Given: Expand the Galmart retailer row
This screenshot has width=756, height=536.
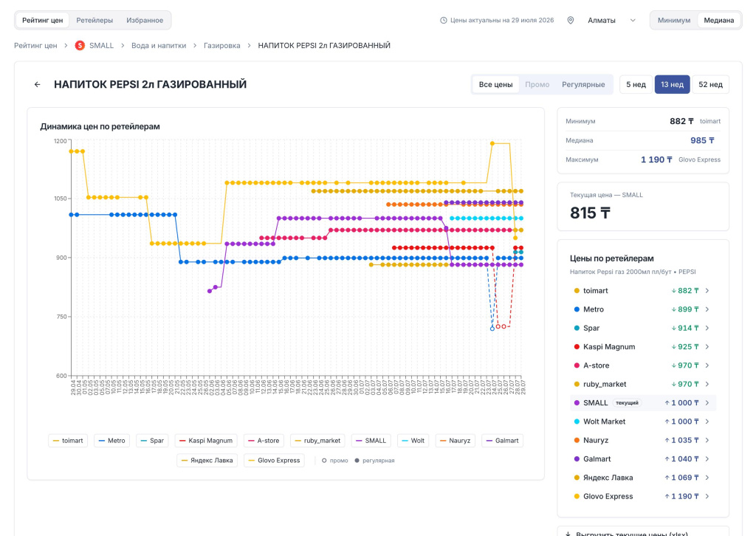Looking at the screenshot, I should (643, 459).
